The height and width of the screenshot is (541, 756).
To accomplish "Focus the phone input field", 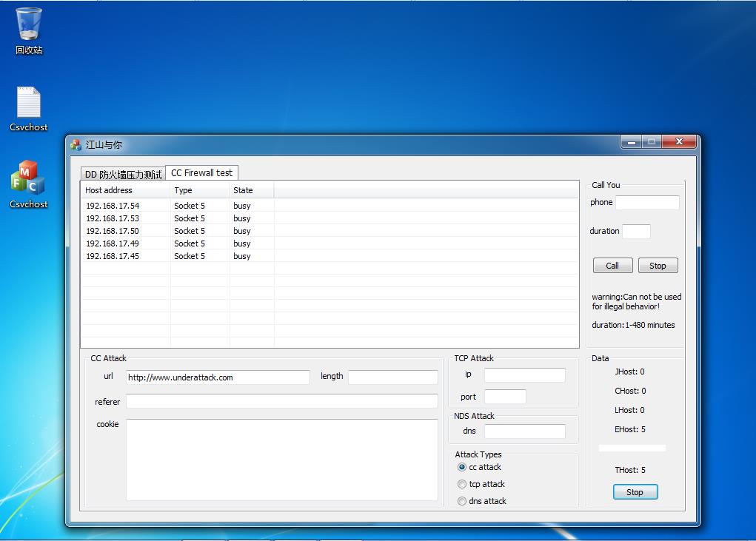I will click(x=646, y=203).
